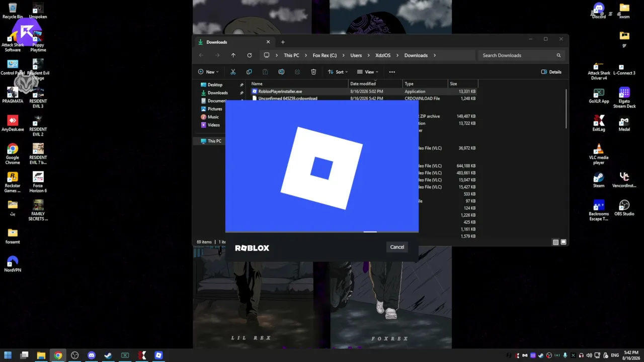Open the New item dropdown in Explorer

(x=208, y=72)
